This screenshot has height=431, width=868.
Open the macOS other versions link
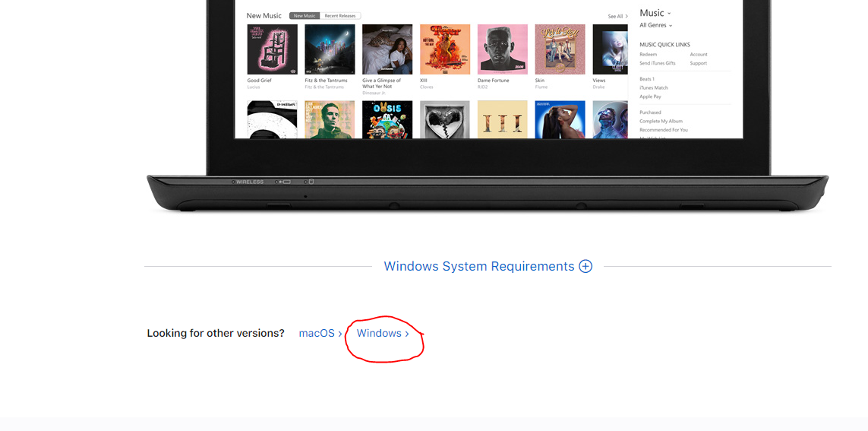[320, 334]
